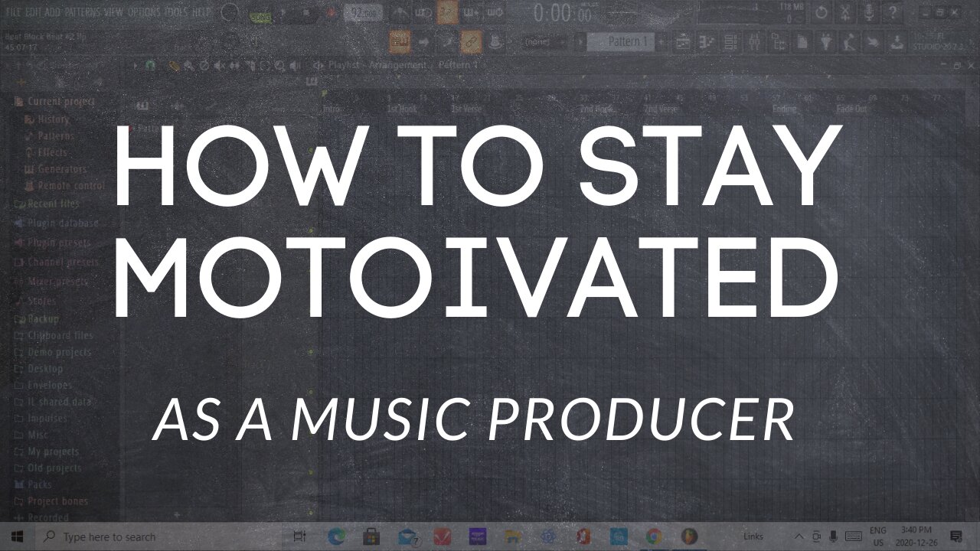
Task: Select the pencil draw tool in Playlist
Action: pyautogui.click(x=175, y=66)
